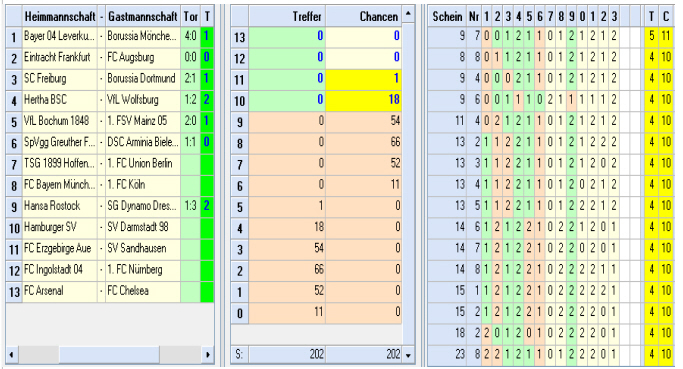Image resolution: width=683 pixels, height=369 pixels.
Task: Click up arrow of Treffer table scrollbar
Action: coord(408,14)
